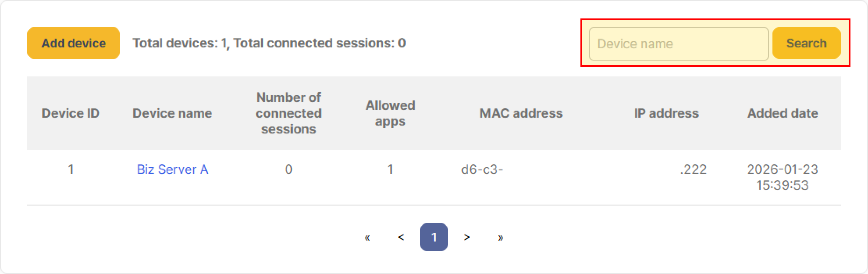Click the .222 IP address cell

[693, 169]
